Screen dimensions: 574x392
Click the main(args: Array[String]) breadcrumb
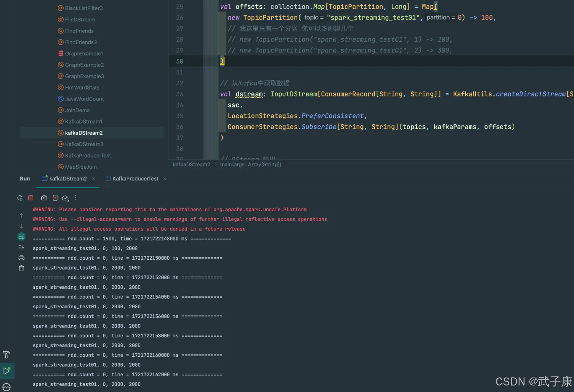[x=250, y=164]
